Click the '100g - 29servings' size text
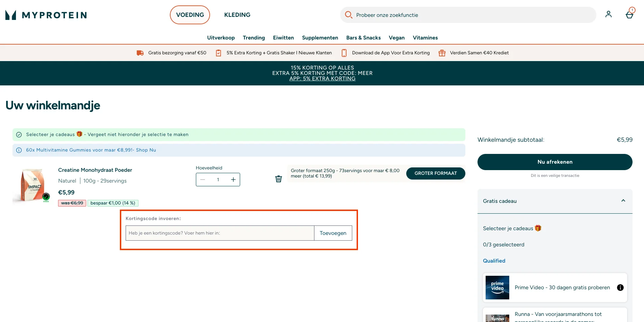The width and height of the screenshot is (644, 322). [x=105, y=181]
